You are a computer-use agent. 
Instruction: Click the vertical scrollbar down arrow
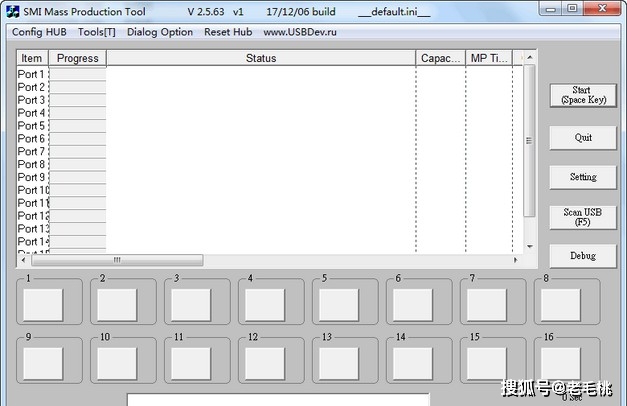[529, 246]
